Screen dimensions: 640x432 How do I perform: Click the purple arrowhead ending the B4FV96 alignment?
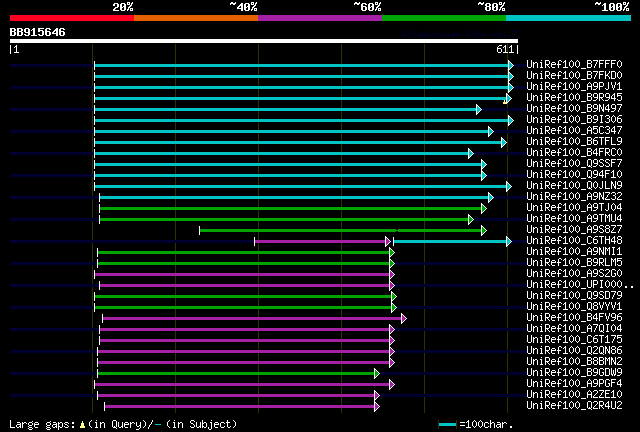point(404,318)
